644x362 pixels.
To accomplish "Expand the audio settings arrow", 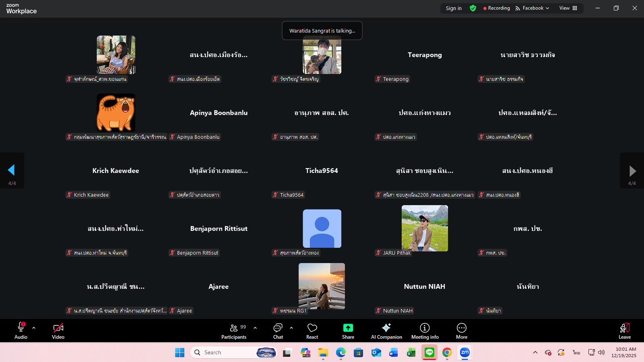I will pyautogui.click(x=34, y=328).
